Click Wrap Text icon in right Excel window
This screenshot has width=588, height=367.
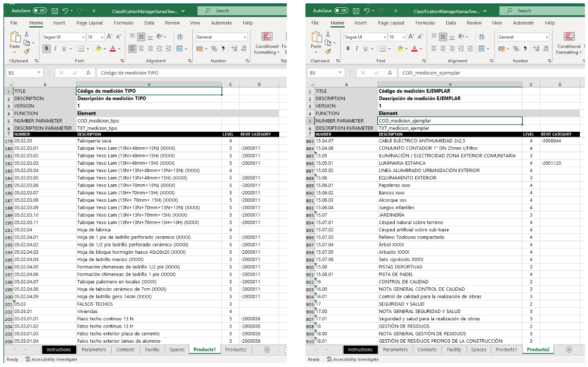(x=482, y=37)
